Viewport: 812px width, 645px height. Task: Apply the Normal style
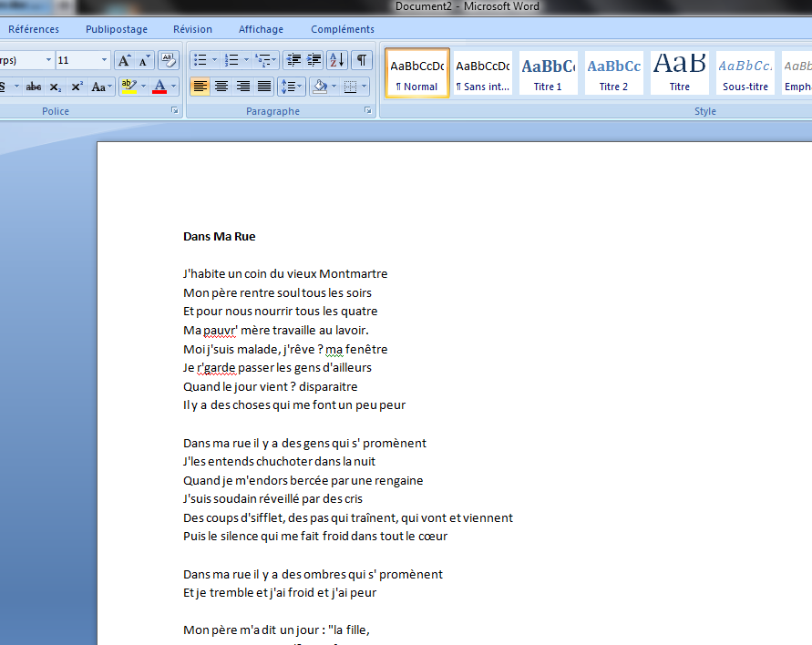tap(416, 73)
